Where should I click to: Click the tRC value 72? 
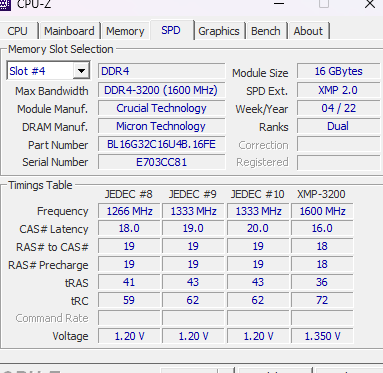pos(322,300)
